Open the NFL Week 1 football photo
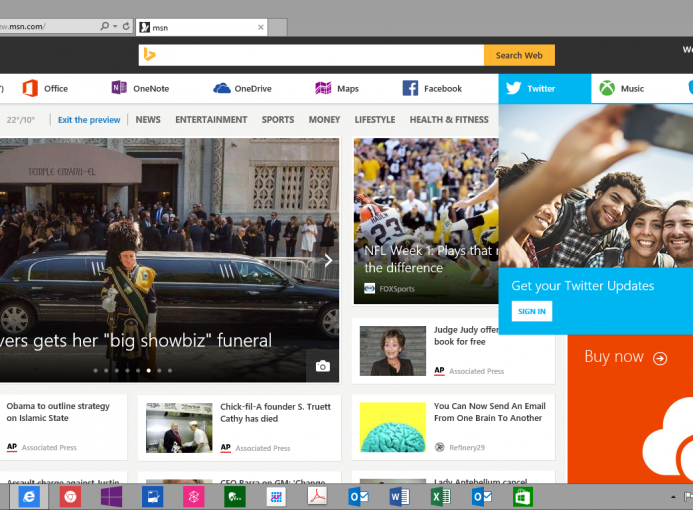 coord(426,221)
